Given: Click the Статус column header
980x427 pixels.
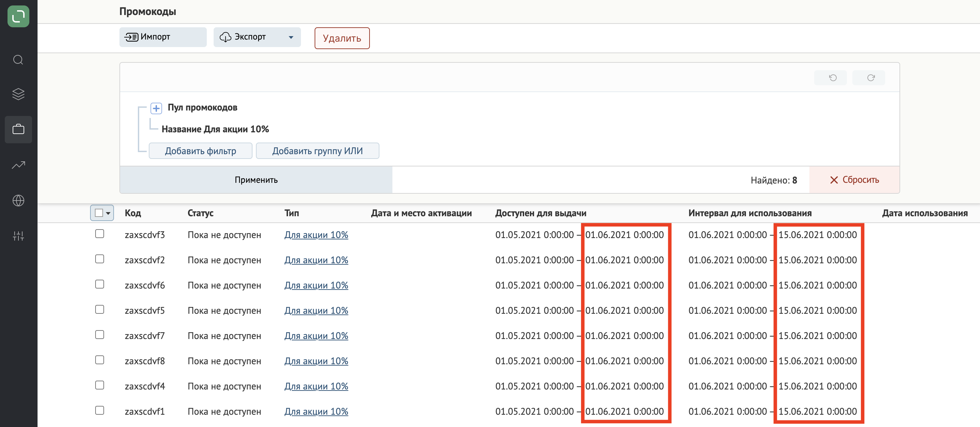Looking at the screenshot, I should tap(201, 213).
